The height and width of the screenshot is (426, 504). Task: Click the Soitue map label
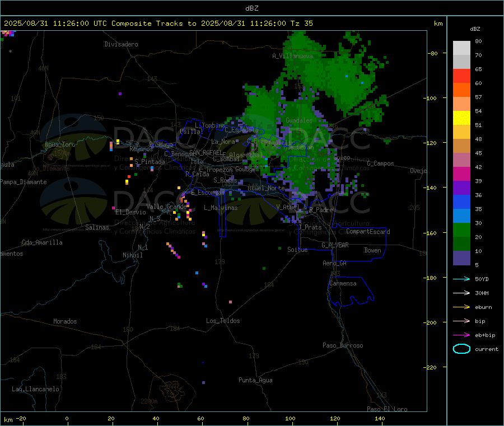click(297, 250)
